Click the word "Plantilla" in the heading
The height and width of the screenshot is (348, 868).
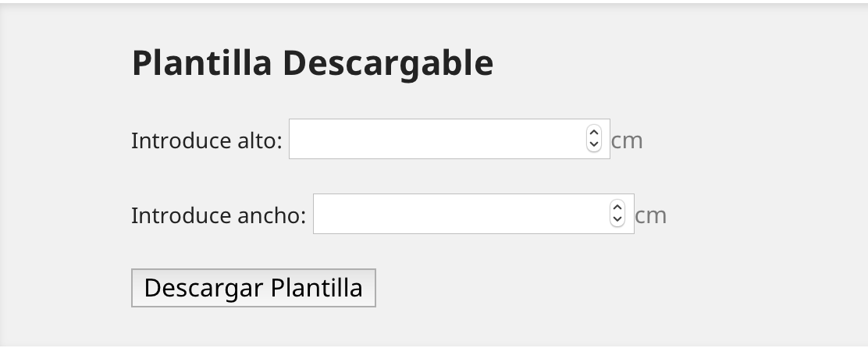coord(201,63)
